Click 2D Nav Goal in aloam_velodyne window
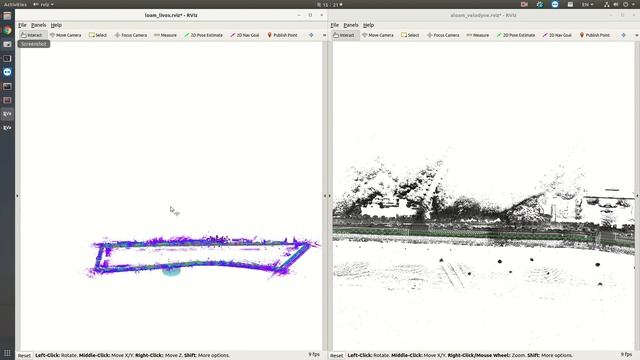Screen dimensions: 640x360 tap(557, 35)
